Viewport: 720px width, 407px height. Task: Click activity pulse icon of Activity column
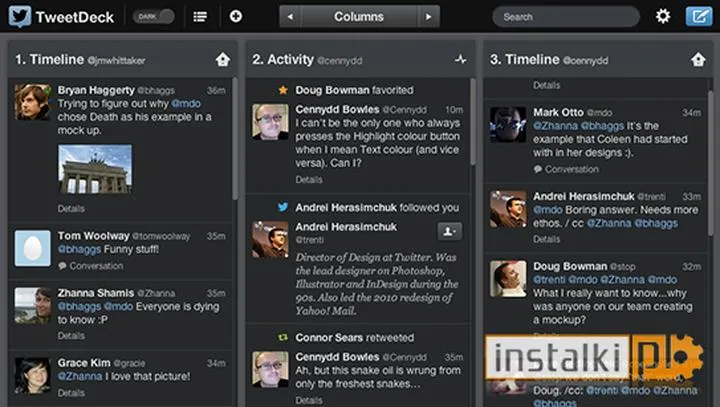[x=461, y=59]
